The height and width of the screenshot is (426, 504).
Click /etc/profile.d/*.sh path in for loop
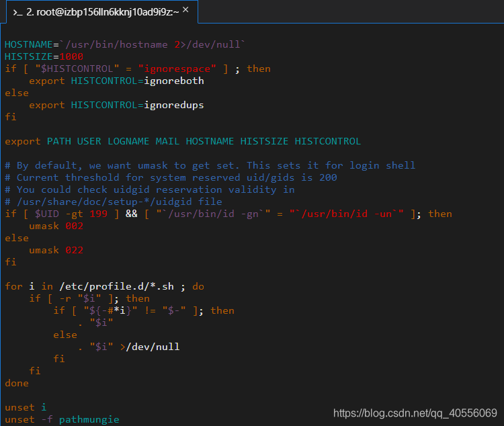(116, 286)
